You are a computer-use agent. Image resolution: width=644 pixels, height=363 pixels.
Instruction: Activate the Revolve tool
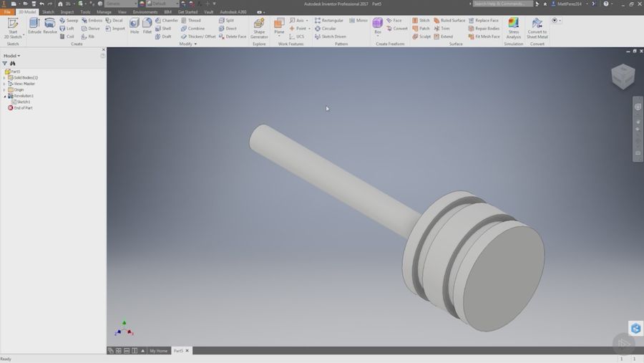point(50,26)
